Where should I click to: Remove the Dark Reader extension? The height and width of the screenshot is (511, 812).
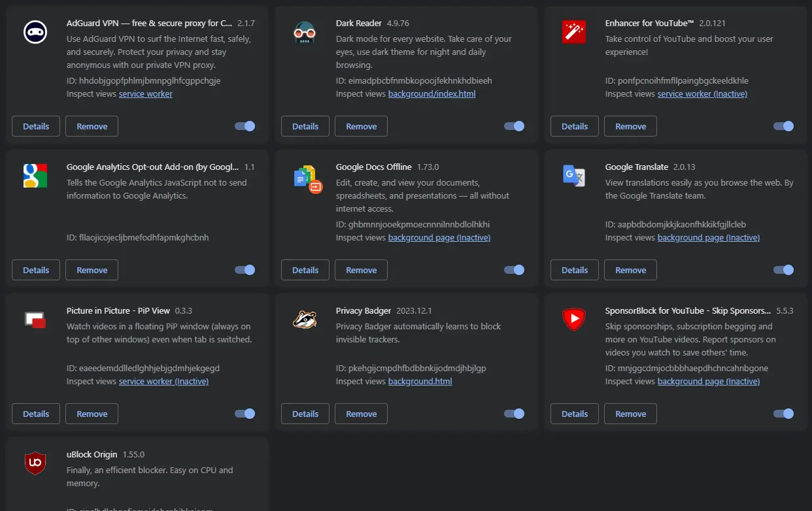(361, 126)
